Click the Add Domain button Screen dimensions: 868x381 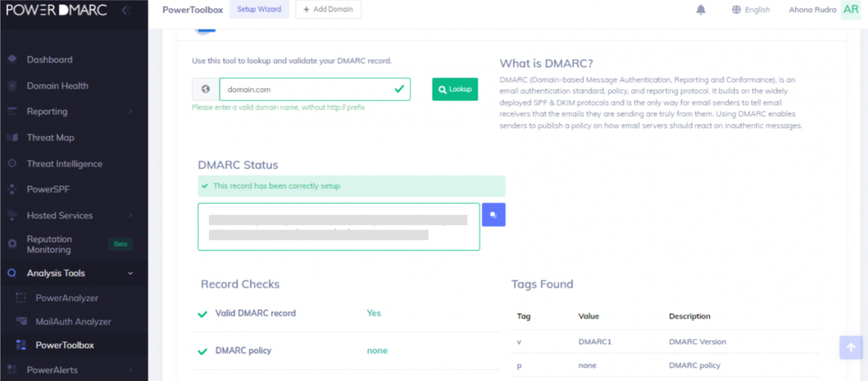click(x=328, y=9)
